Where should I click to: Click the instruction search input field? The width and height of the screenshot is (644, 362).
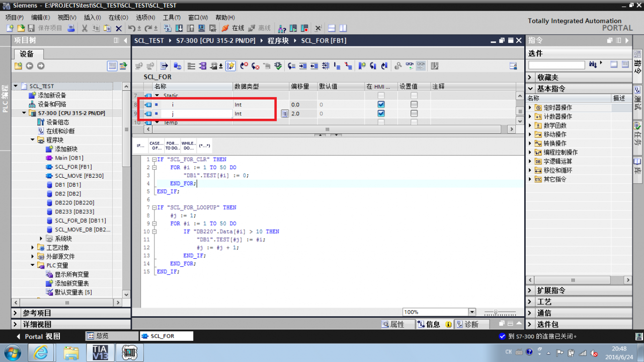pyautogui.click(x=556, y=65)
